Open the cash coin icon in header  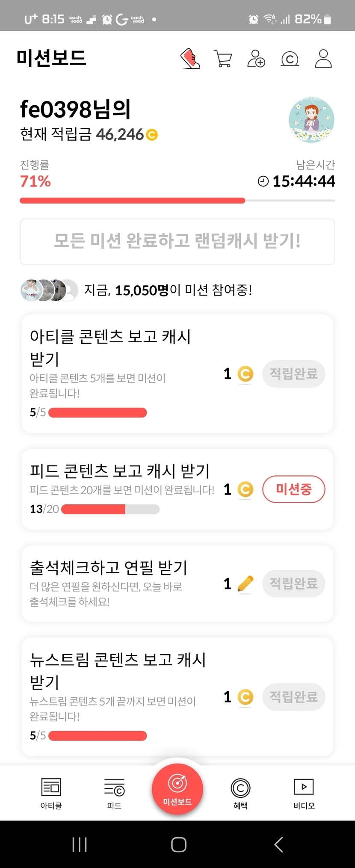(x=290, y=59)
